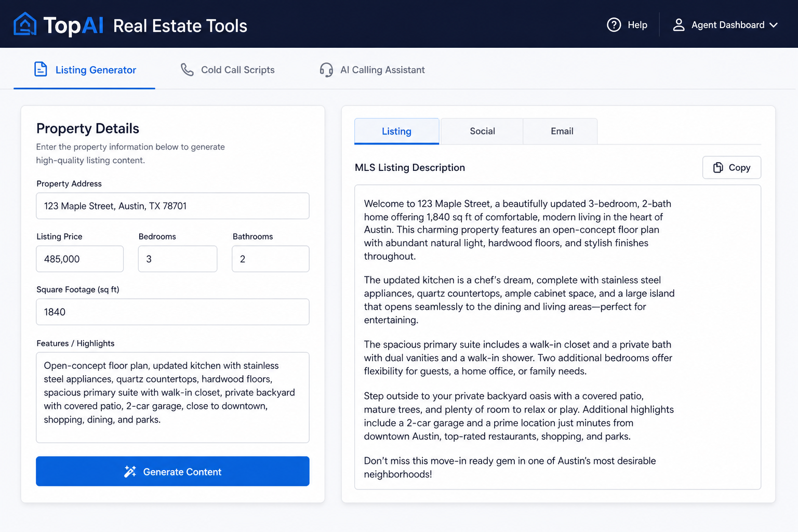798x532 pixels.
Task: Select the Email output tab
Action: (x=562, y=131)
